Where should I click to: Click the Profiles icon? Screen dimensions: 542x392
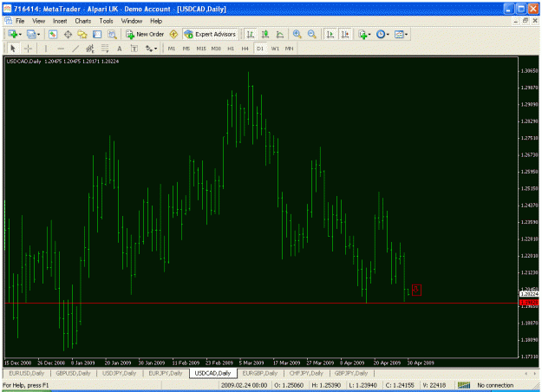[31, 34]
